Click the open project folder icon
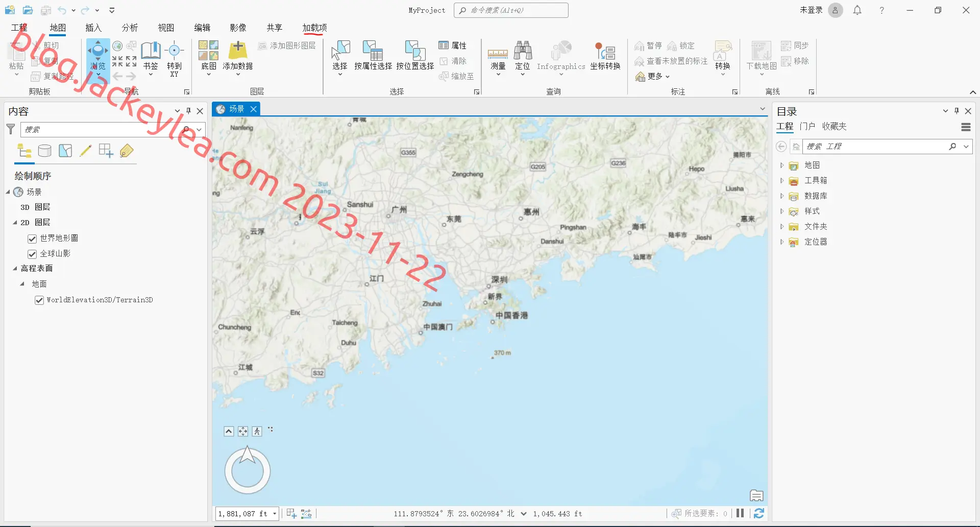Screen dimensions: 980x527 [28, 10]
